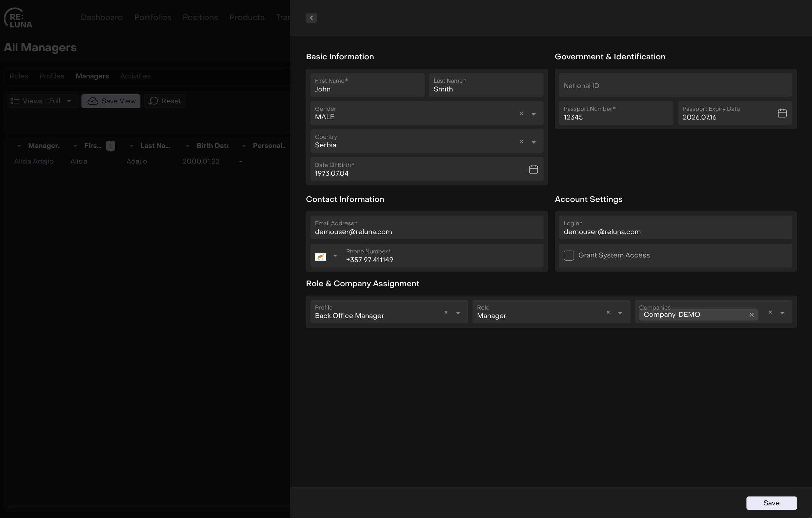This screenshot has width=812, height=518.
Task: Click the Phone Number field
Action: 443,256
